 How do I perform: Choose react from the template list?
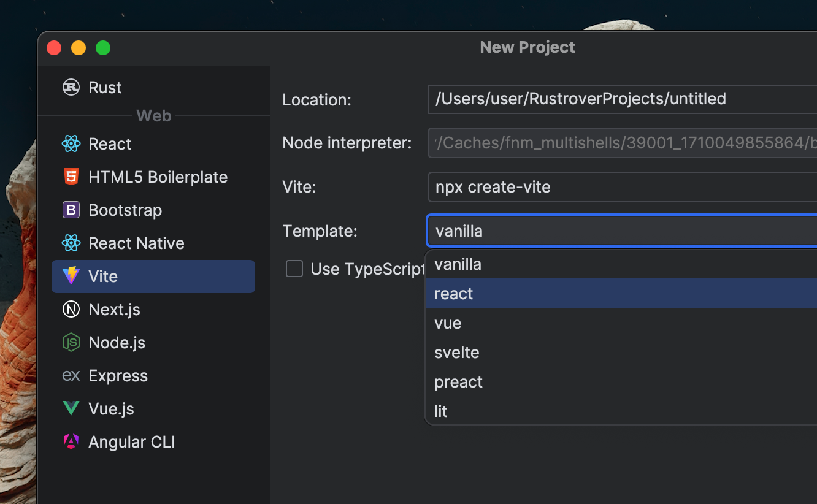(x=621, y=294)
